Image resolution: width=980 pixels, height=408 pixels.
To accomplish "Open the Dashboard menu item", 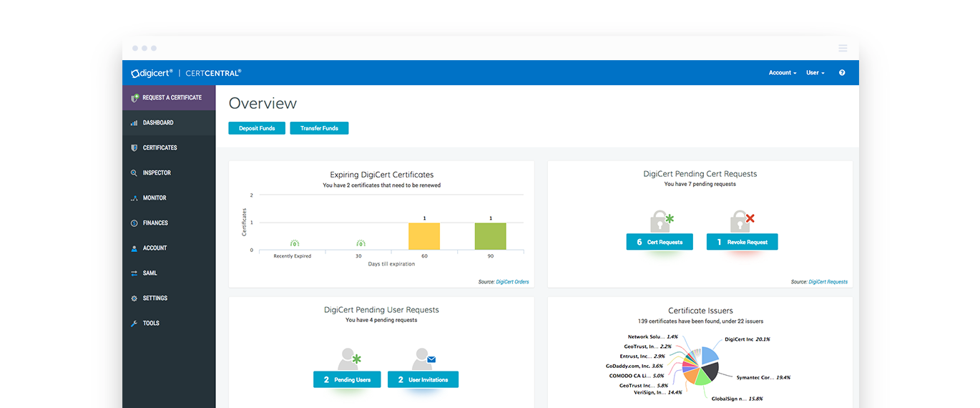I will (169, 122).
